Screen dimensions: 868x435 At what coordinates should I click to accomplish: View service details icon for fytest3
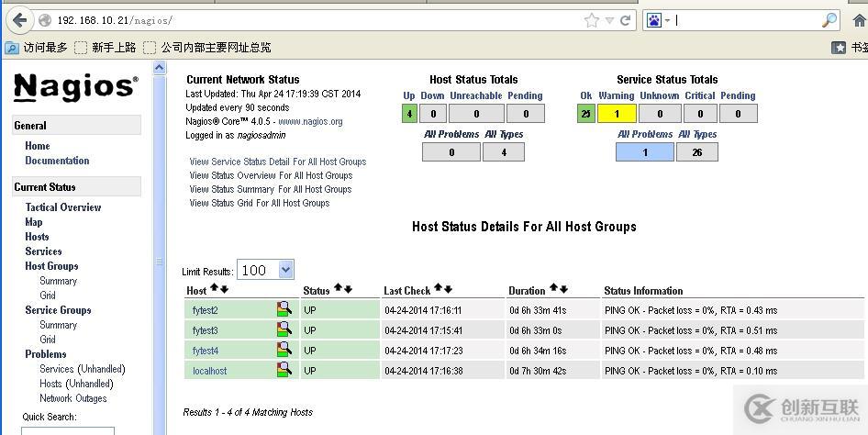(284, 329)
